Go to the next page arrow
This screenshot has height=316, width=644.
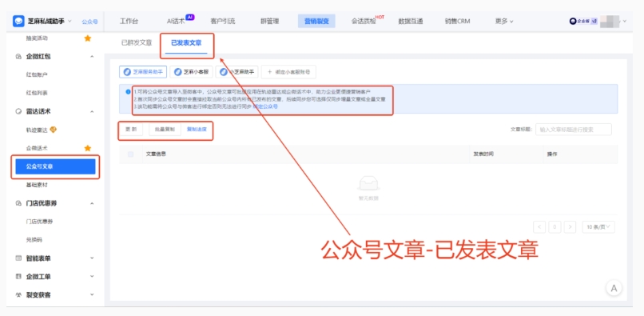tap(570, 226)
